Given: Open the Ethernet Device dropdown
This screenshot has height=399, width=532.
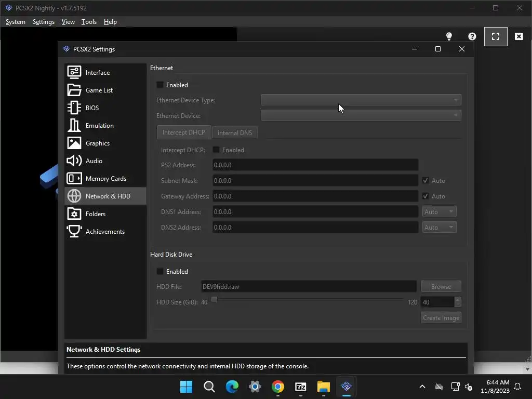Looking at the screenshot, I should coord(361,115).
